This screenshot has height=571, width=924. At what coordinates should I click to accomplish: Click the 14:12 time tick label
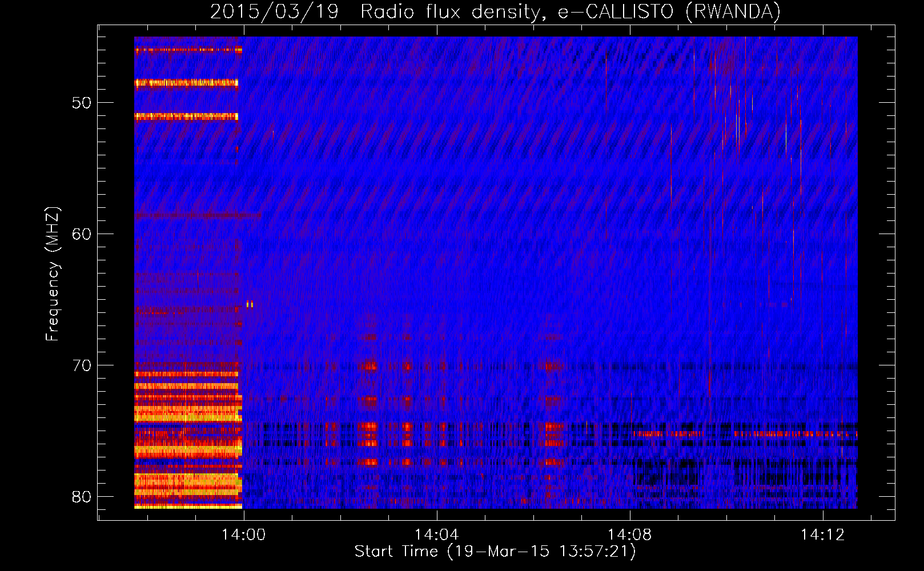(x=823, y=535)
